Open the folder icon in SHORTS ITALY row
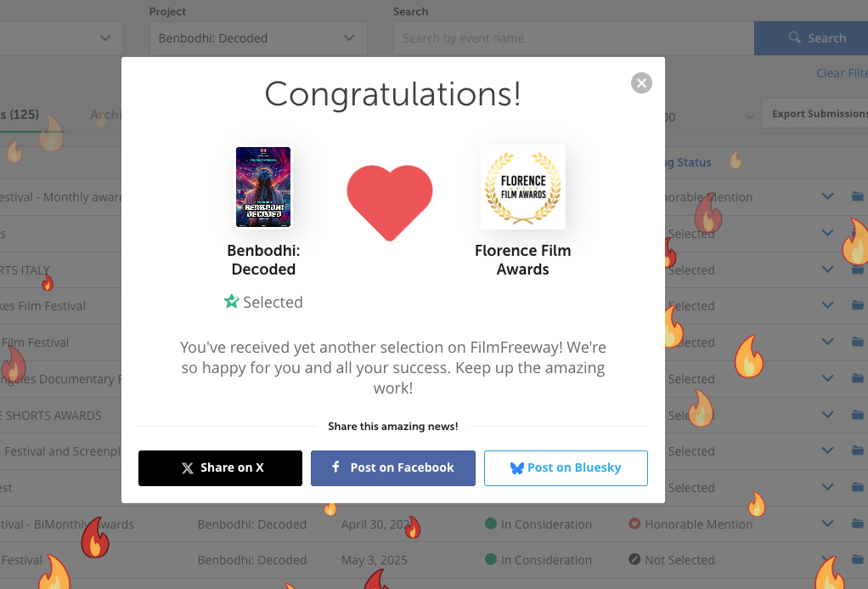The image size is (868, 589). click(857, 270)
